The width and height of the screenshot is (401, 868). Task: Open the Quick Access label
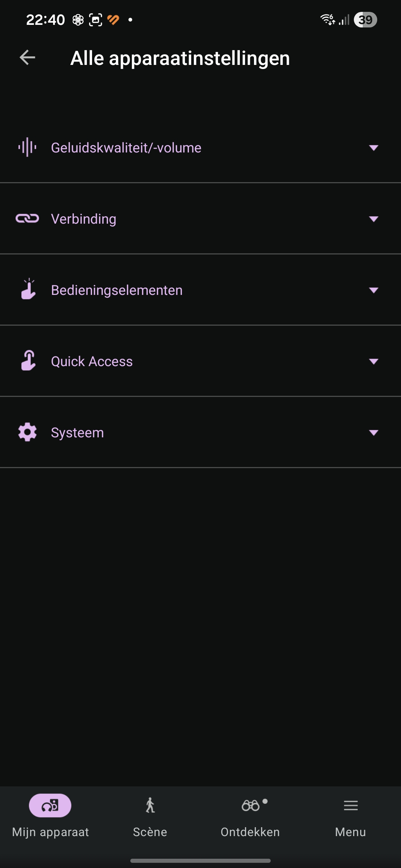click(x=92, y=361)
